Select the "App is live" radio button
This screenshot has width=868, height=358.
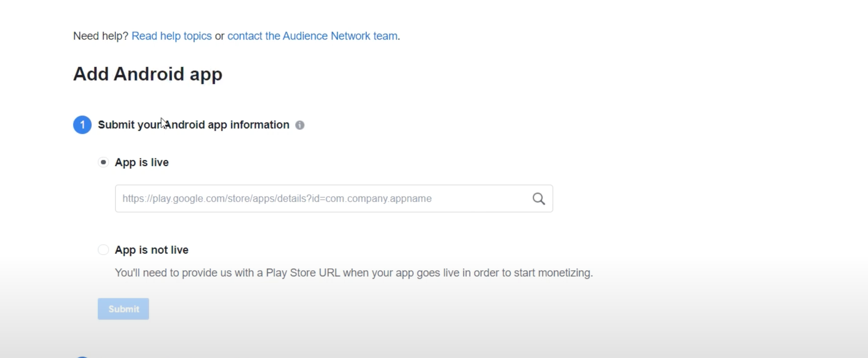pyautogui.click(x=103, y=162)
